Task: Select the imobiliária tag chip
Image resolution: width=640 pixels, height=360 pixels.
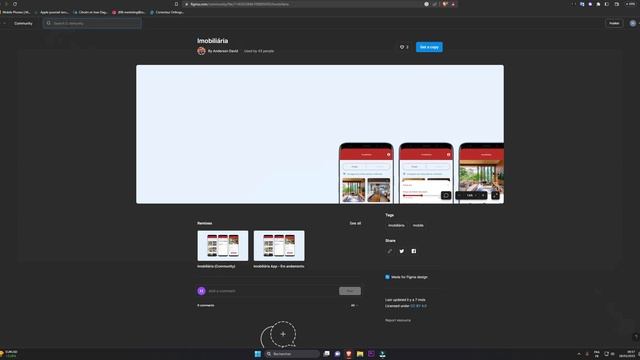Action: [396, 225]
